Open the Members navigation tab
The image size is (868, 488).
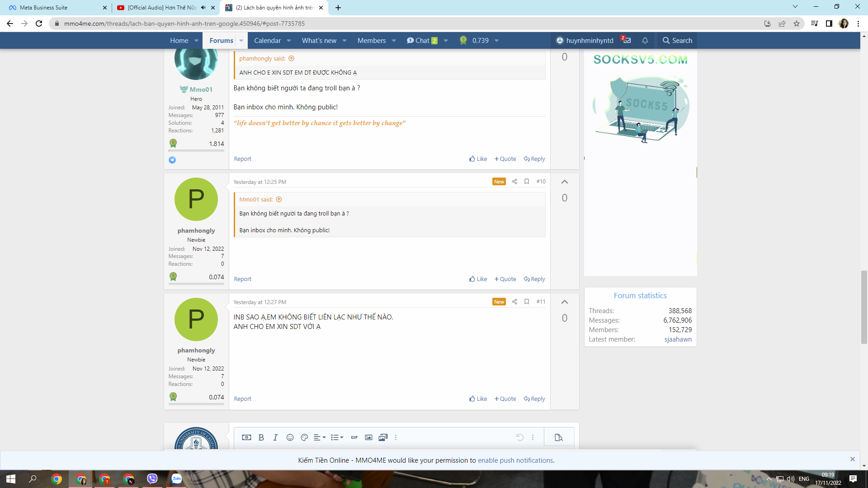[371, 41]
